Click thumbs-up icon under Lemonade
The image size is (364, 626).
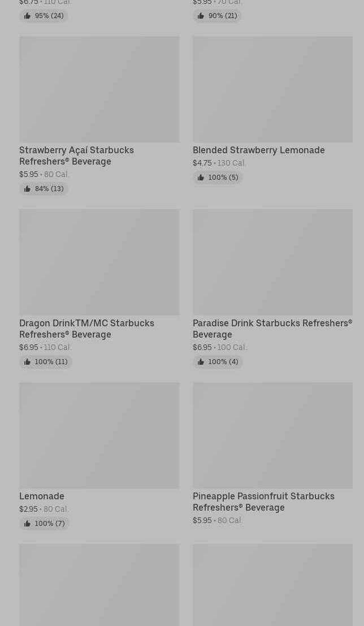coord(27,524)
